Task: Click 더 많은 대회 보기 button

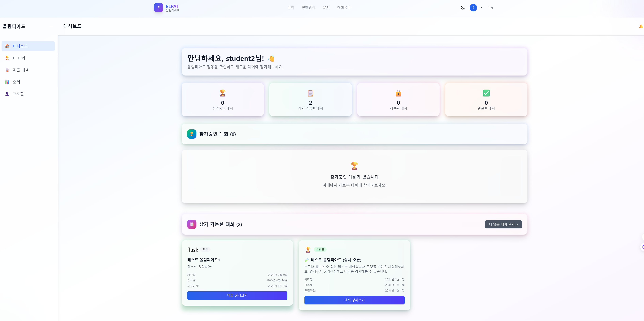Action: coord(503,224)
